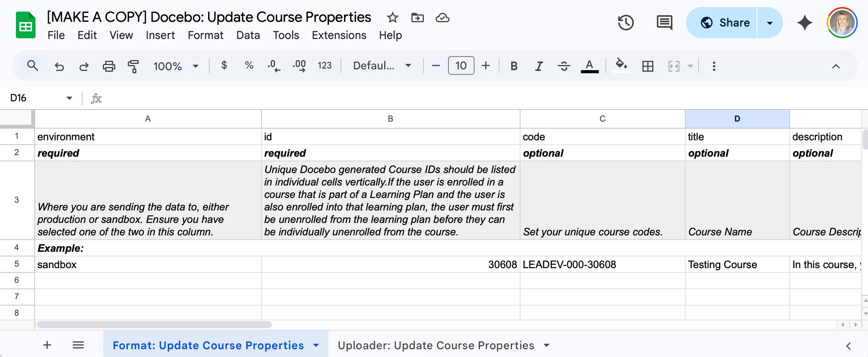Image resolution: width=868 pixels, height=357 pixels.
Task: Redo the last undone action
Action: coord(84,66)
